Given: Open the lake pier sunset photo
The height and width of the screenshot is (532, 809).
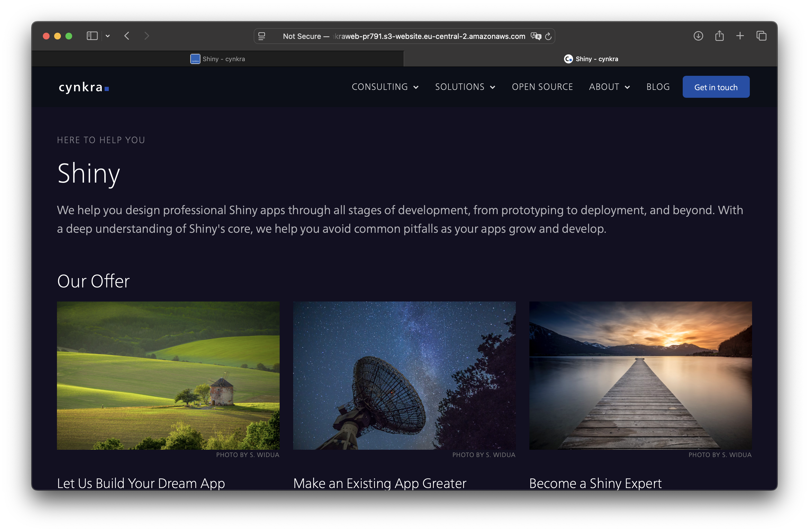Looking at the screenshot, I should point(640,375).
